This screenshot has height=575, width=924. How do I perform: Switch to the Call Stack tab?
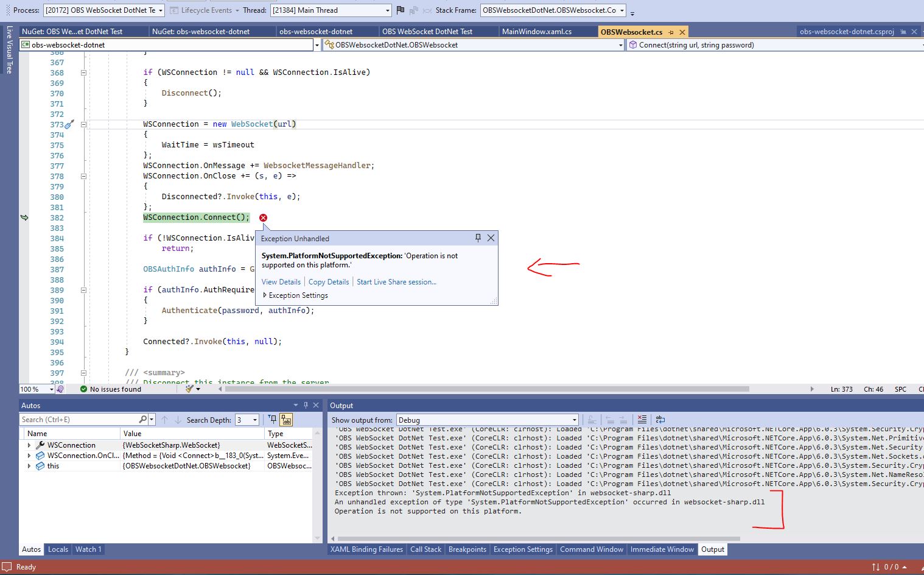point(425,549)
